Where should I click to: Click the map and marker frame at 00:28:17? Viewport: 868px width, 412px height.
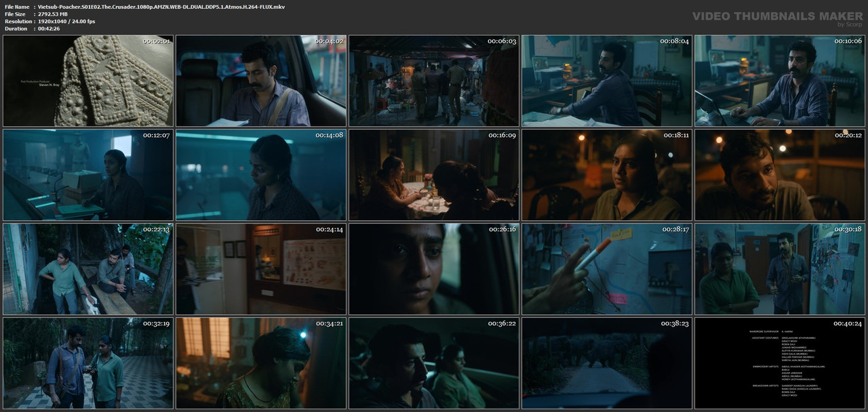pyautogui.click(x=607, y=269)
